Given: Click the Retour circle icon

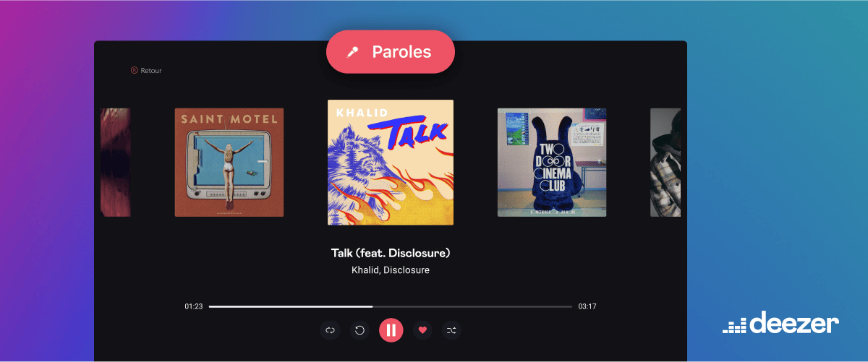Looking at the screenshot, I should (134, 71).
